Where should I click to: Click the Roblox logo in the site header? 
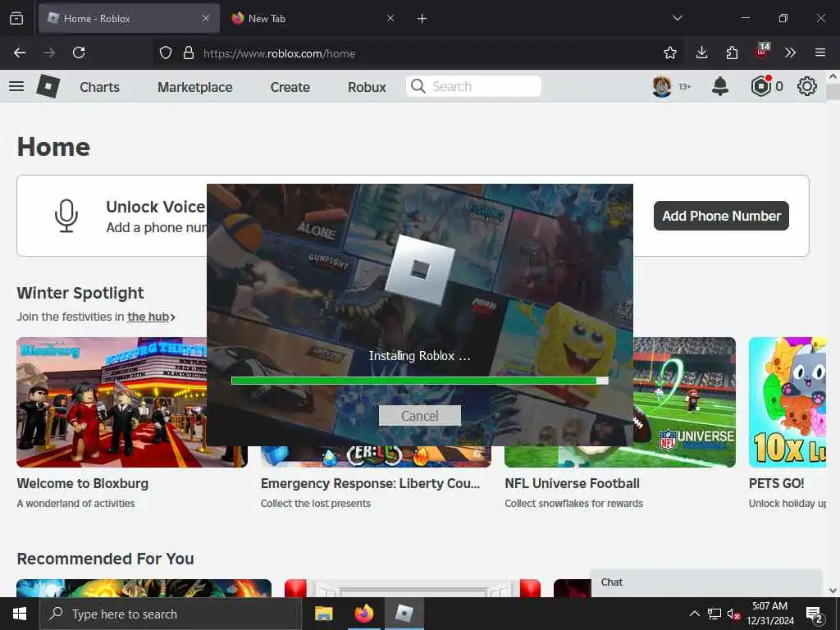48,86
